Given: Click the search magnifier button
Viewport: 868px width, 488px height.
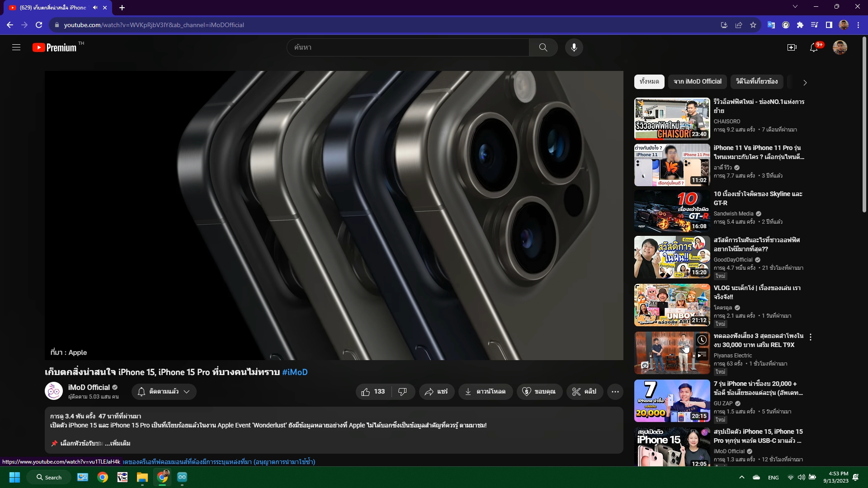Looking at the screenshot, I should pyautogui.click(x=543, y=47).
